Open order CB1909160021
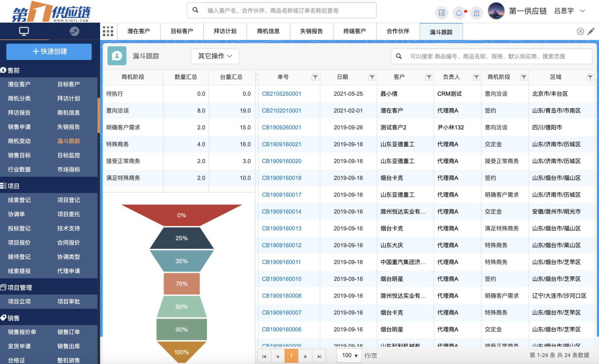This screenshot has height=364, width=599. tap(281, 144)
